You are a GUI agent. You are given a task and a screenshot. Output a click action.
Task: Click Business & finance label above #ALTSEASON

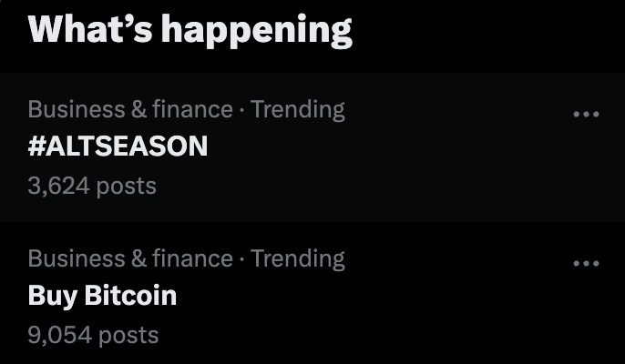click(130, 109)
